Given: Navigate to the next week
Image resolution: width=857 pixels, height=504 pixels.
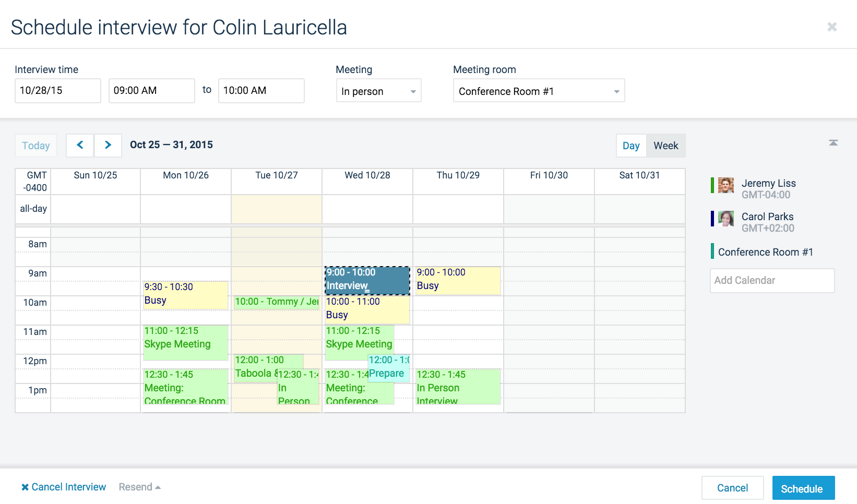Looking at the screenshot, I should click(108, 145).
